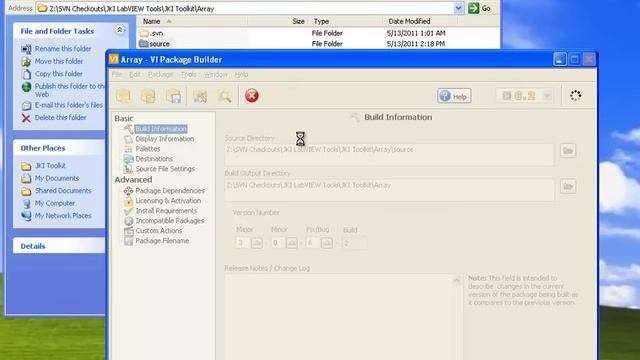Screen dimensions: 640x360
Task: Click the Major version stepper arrows
Action: point(257,243)
